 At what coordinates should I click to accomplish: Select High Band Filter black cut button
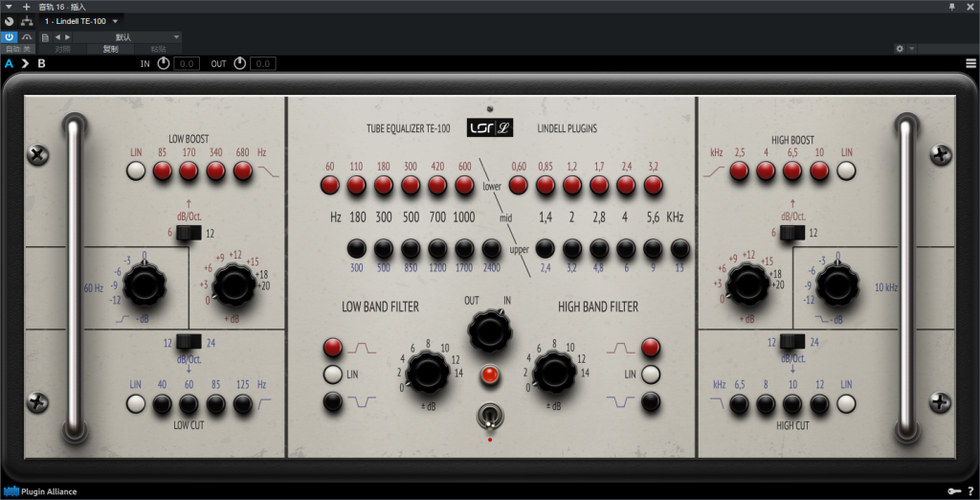pyautogui.click(x=651, y=401)
